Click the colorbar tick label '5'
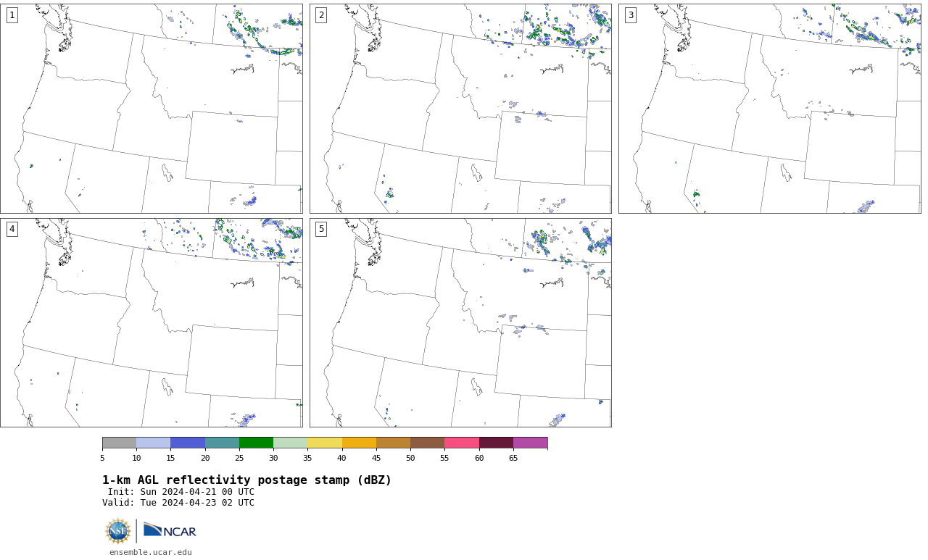 pyautogui.click(x=102, y=458)
